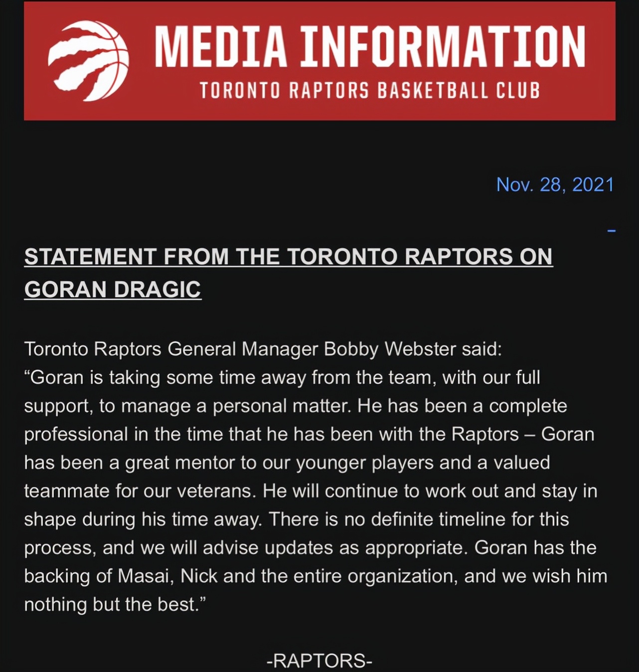
Task: Click the GORAN DRAGIC underlined headline line
Action: point(113,290)
